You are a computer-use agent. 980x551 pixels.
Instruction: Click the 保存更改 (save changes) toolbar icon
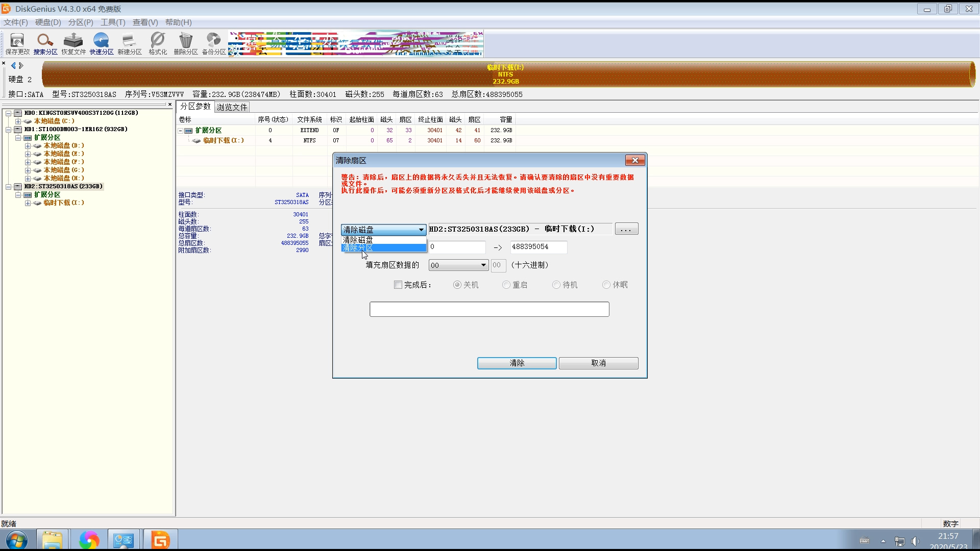pyautogui.click(x=17, y=43)
